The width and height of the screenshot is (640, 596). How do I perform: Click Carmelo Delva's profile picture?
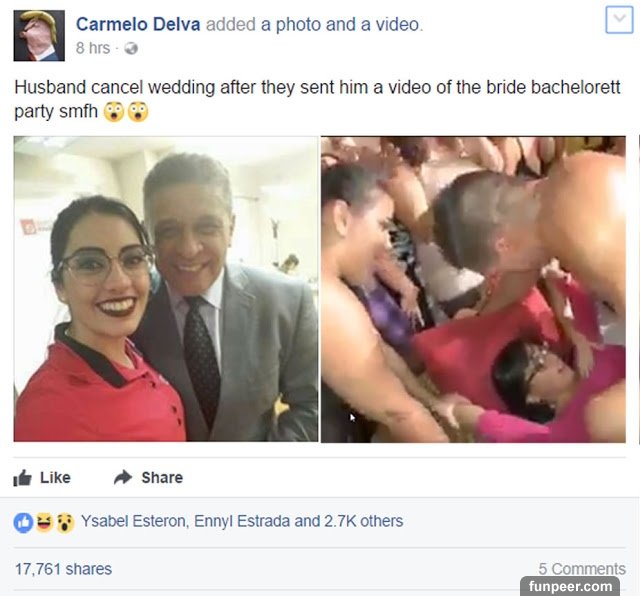39,36
